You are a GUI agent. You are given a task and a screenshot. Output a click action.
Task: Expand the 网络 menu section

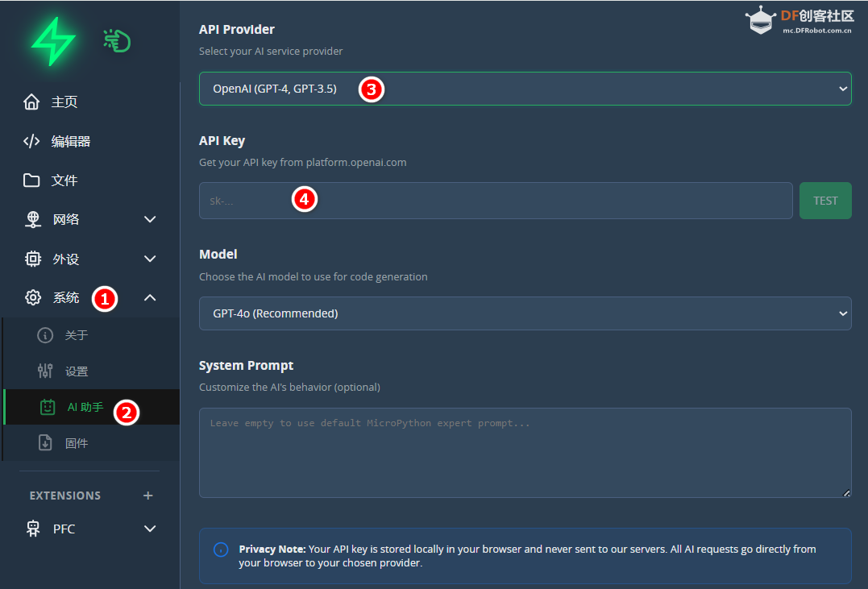coord(150,219)
